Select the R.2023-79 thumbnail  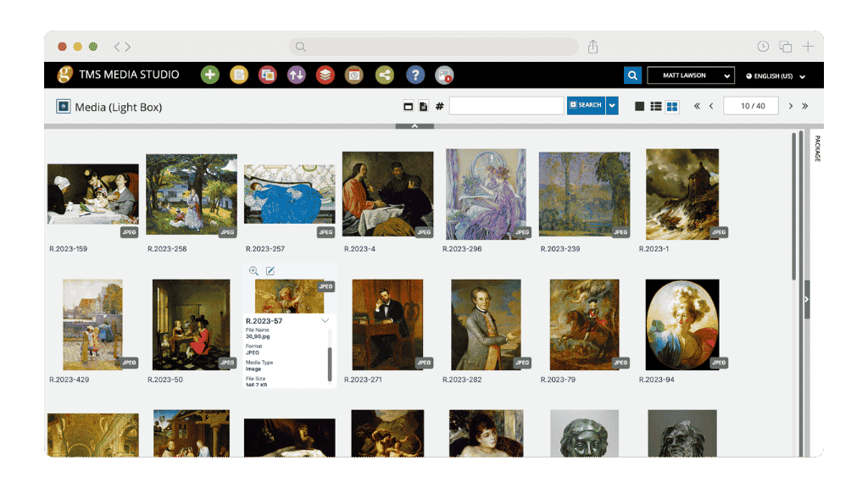tap(584, 324)
